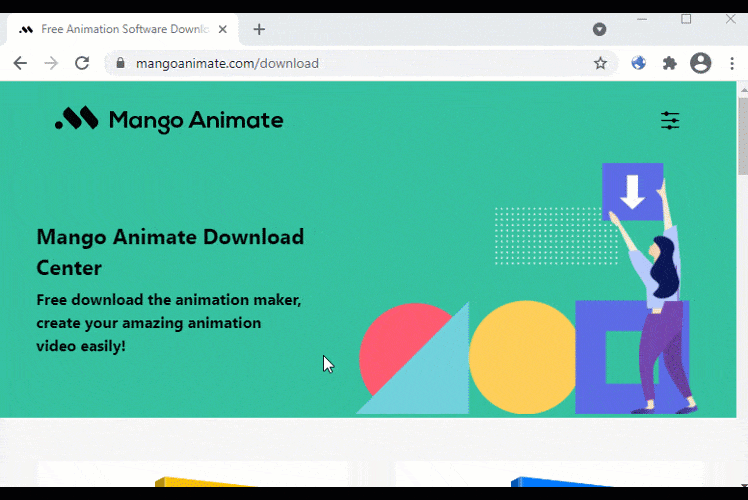Click the Mango Animate logo
Image resolution: width=748 pixels, height=500 pixels.
[169, 121]
